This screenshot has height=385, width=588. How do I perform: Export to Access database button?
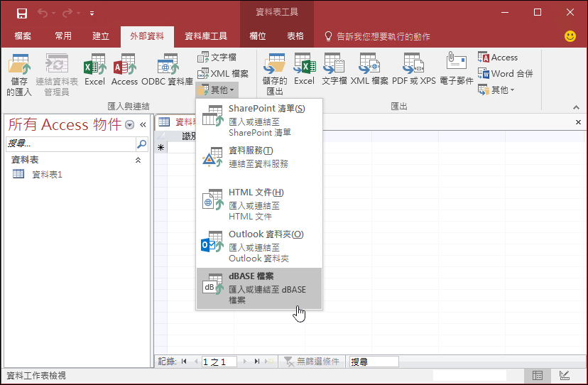tap(498, 58)
